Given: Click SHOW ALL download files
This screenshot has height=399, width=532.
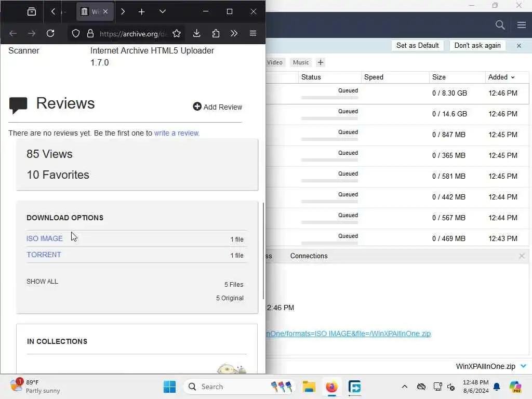Looking at the screenshot, I should tap(43, 282).
